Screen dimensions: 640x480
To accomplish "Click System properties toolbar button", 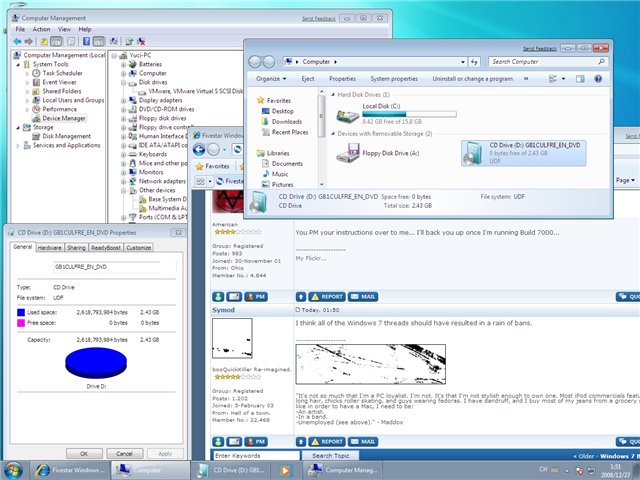I will [x=394, y=79].
